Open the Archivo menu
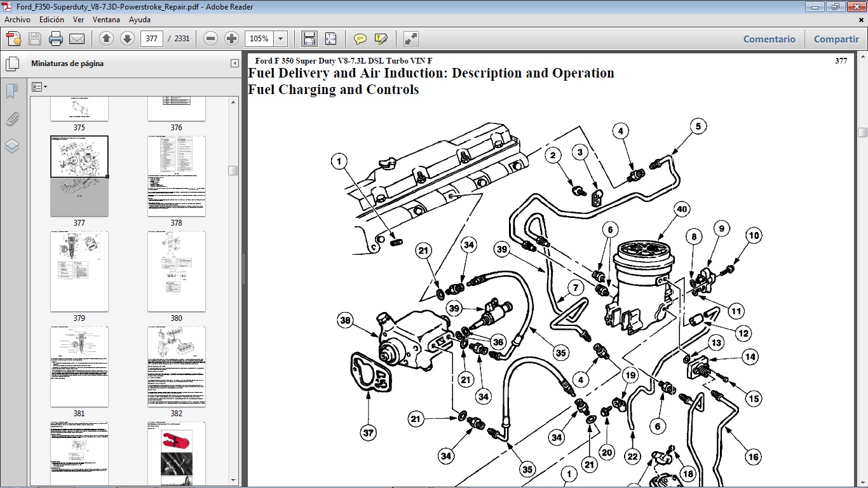The width and height of the screenshot is (868, 488). (18, 20)
